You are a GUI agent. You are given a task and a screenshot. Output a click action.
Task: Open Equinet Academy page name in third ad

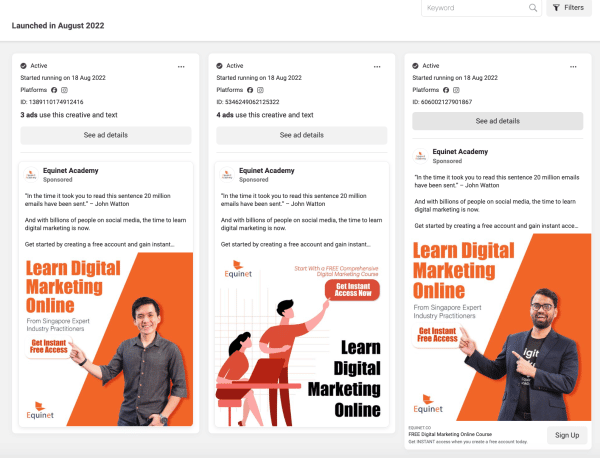point(460,152)
